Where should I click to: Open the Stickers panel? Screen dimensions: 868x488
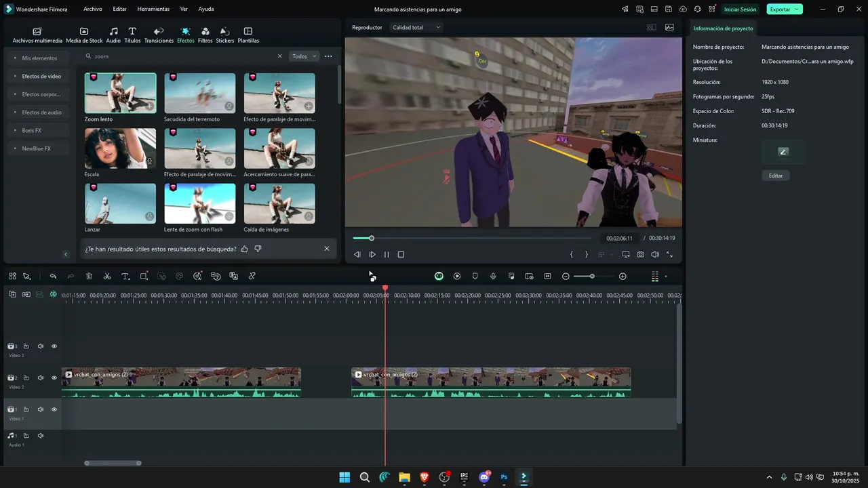click(x=225, y=35)
